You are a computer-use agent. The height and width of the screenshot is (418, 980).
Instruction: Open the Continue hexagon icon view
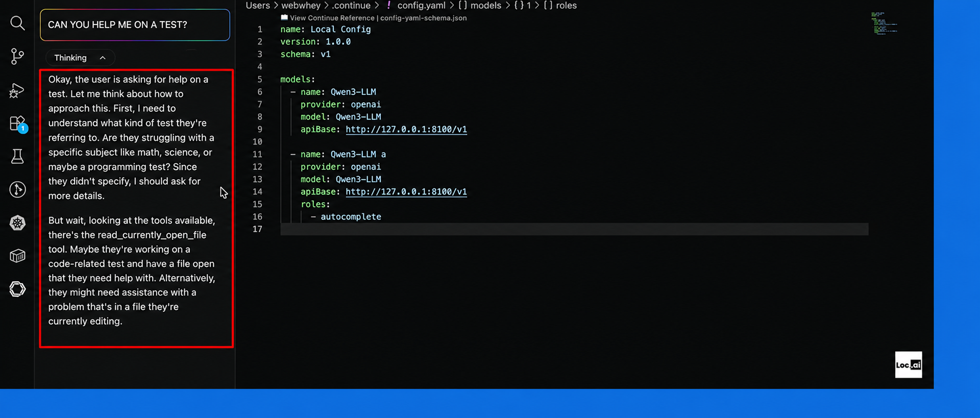click(x=17, y=289)
